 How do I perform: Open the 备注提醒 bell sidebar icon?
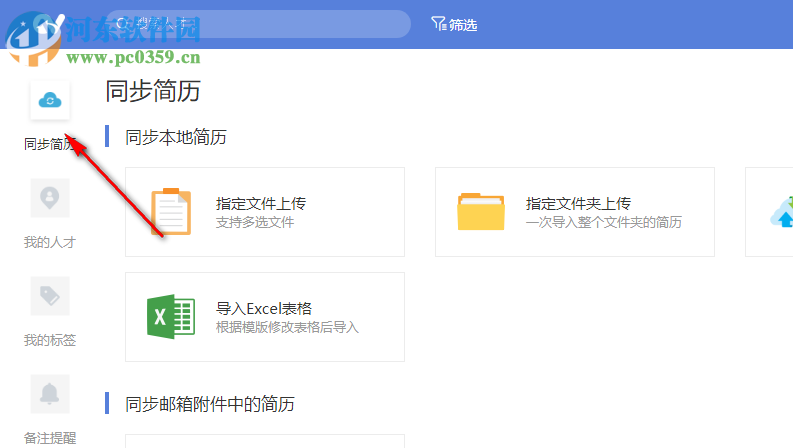[x=50, y=394]
